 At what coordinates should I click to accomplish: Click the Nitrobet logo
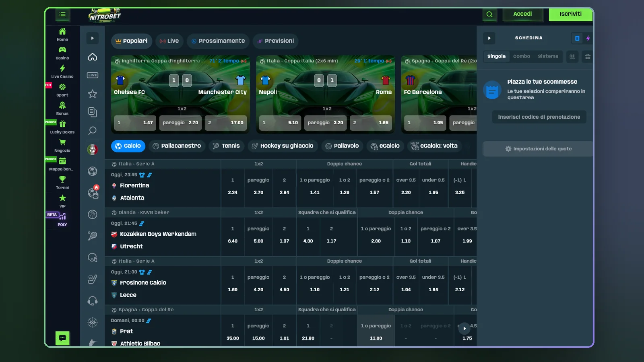105,15
